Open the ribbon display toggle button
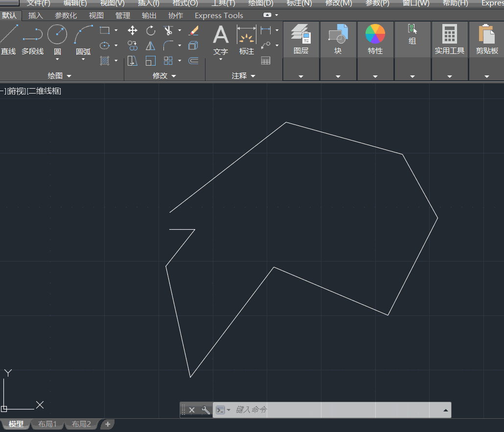504x432 pixels. (x=267, y=15)
